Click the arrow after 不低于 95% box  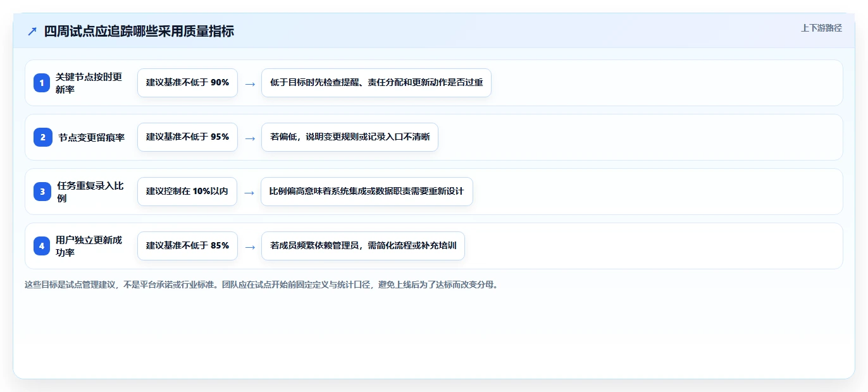coord(250,138)
